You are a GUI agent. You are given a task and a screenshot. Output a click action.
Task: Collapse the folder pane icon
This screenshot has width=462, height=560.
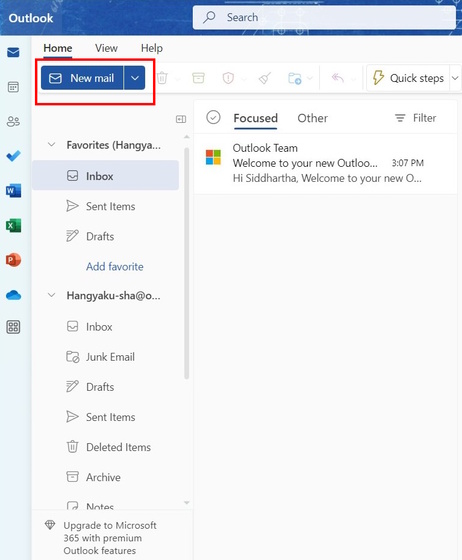coord(181,119)
